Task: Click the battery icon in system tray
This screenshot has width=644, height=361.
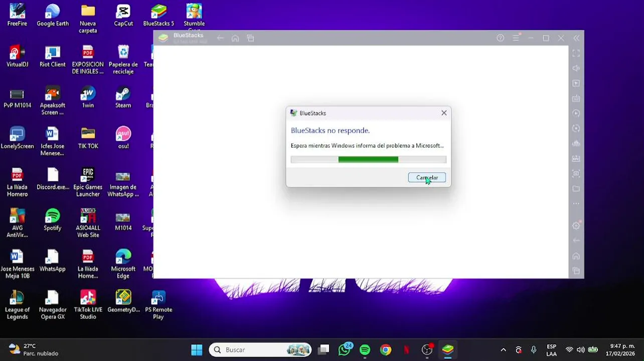Action: coord(593,350)
